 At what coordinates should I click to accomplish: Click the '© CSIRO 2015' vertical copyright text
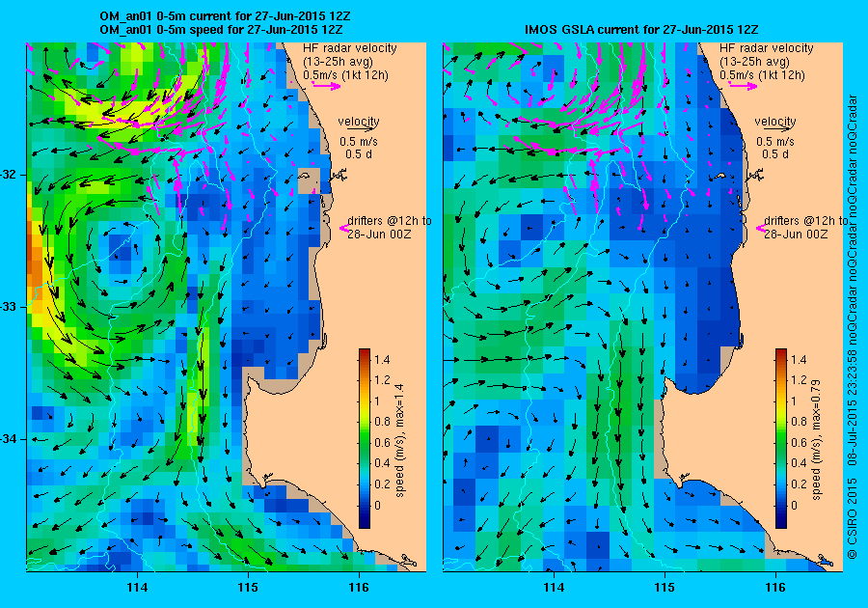[x=854, y=518]
